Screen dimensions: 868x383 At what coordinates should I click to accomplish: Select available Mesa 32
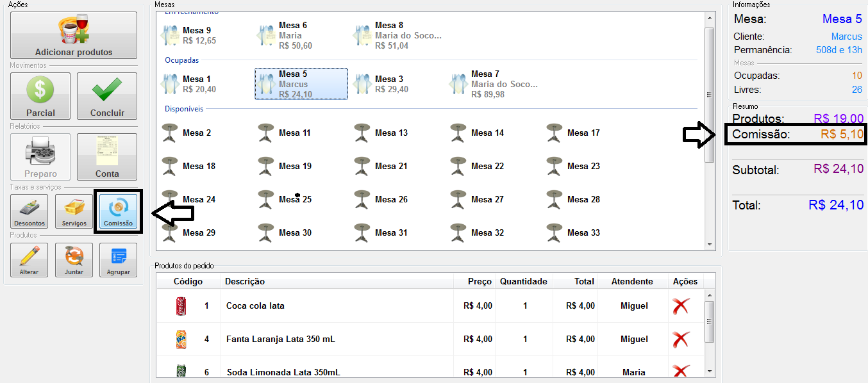point(478,232)
